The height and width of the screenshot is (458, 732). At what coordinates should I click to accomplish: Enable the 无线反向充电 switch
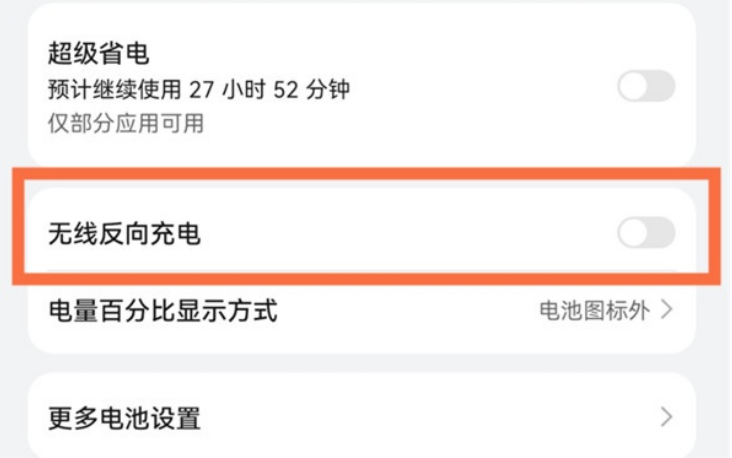pos(645,234)
